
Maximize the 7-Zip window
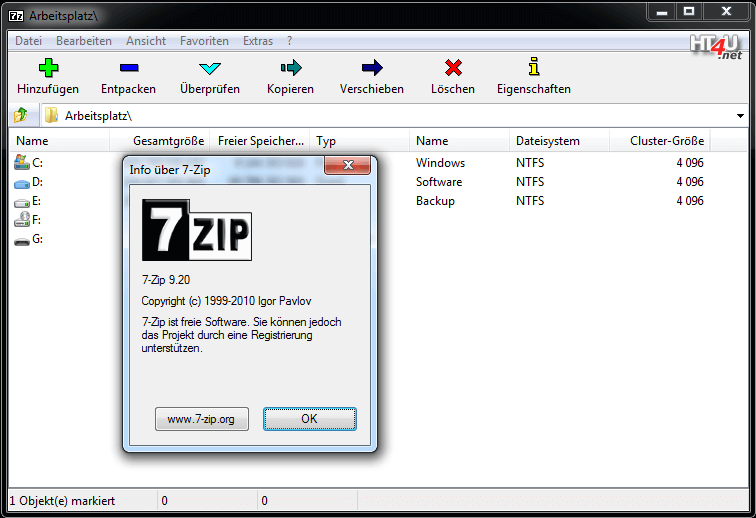pyautogui.click(x=689, y=12)
